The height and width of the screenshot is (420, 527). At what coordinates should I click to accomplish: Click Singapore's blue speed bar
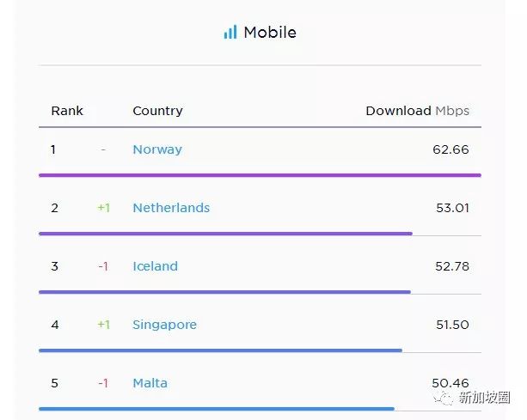coord(220,350)
